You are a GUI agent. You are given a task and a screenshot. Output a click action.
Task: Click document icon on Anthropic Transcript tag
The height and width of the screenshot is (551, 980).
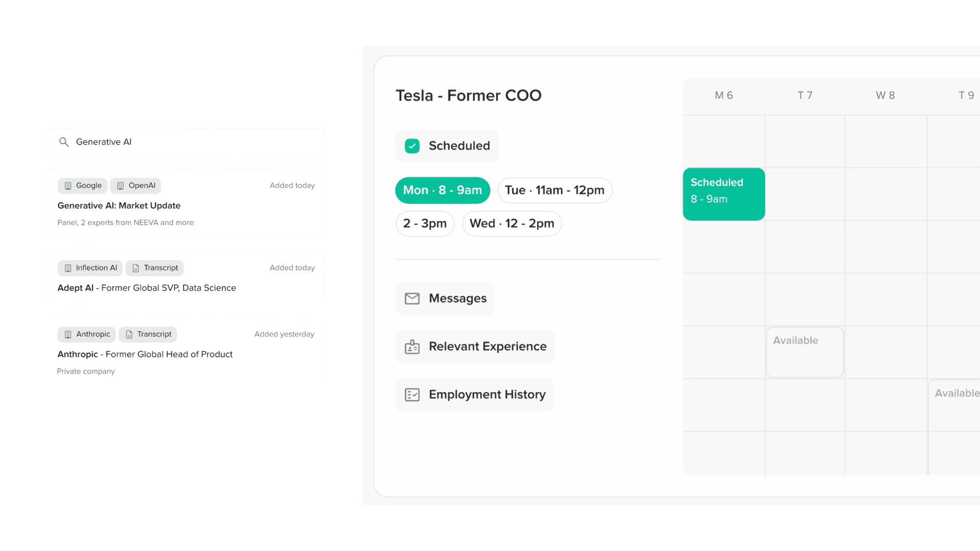(129, 334)
